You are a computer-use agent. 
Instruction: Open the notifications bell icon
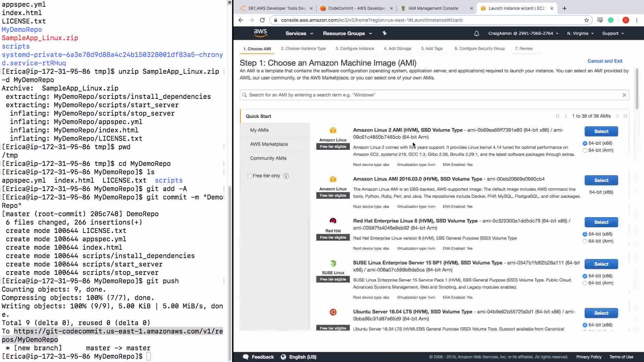pos(476,34)
